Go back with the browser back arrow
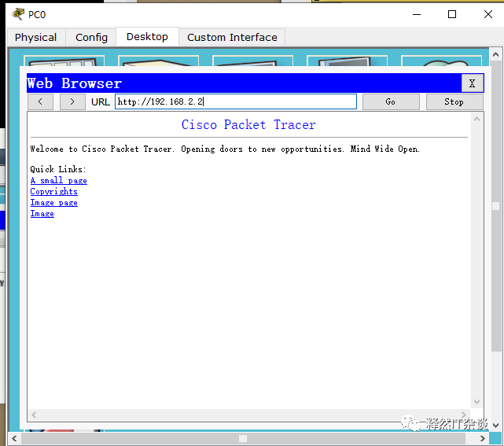This screenshot has height=446, width=504. coord(40,101)
